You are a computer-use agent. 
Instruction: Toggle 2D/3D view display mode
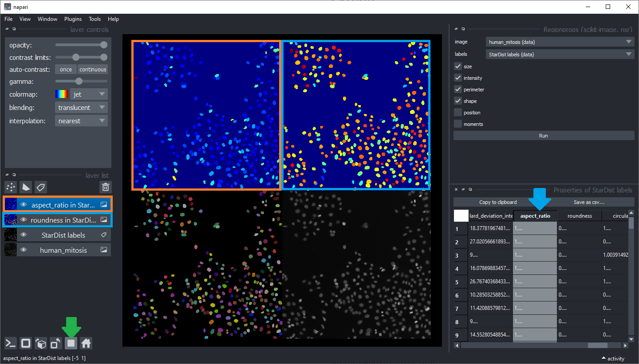point(26,343)
